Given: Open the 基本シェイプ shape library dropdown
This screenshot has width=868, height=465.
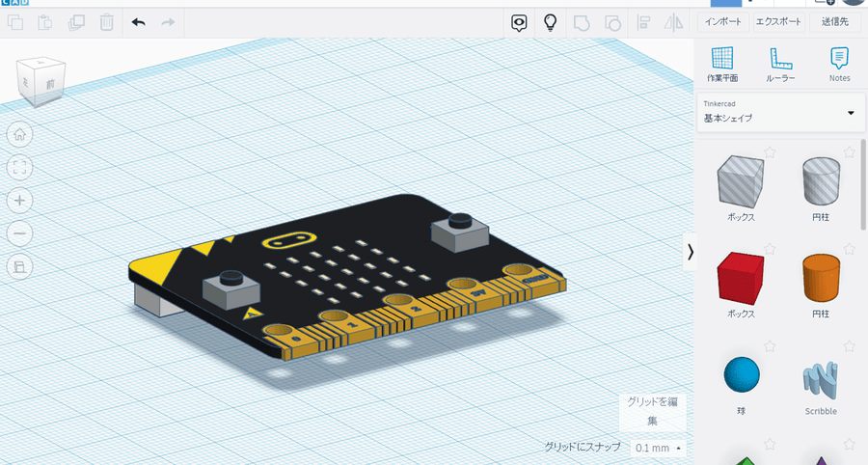Looking at the screenshot, I should click(780, 112).
